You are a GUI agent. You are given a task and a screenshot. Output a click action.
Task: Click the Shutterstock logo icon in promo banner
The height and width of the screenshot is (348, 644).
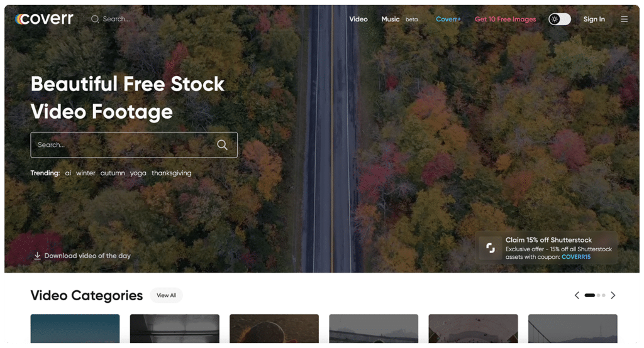point(490,248)
